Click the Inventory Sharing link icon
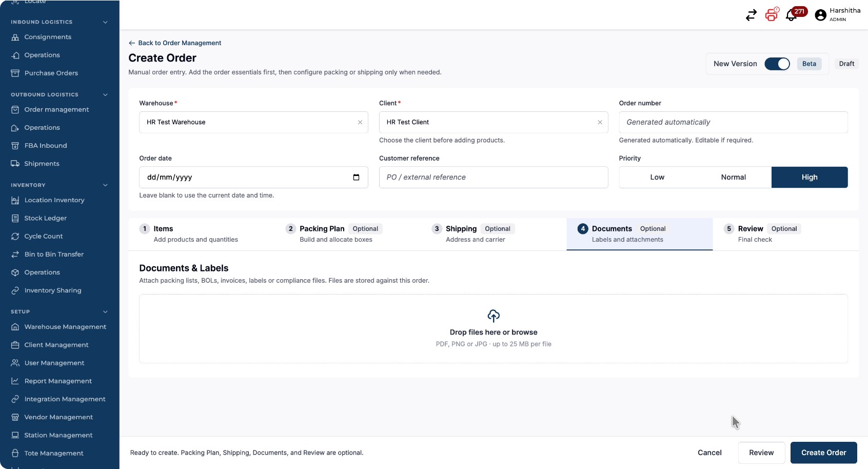Viewport: 868px width, 469px height. 15,290
